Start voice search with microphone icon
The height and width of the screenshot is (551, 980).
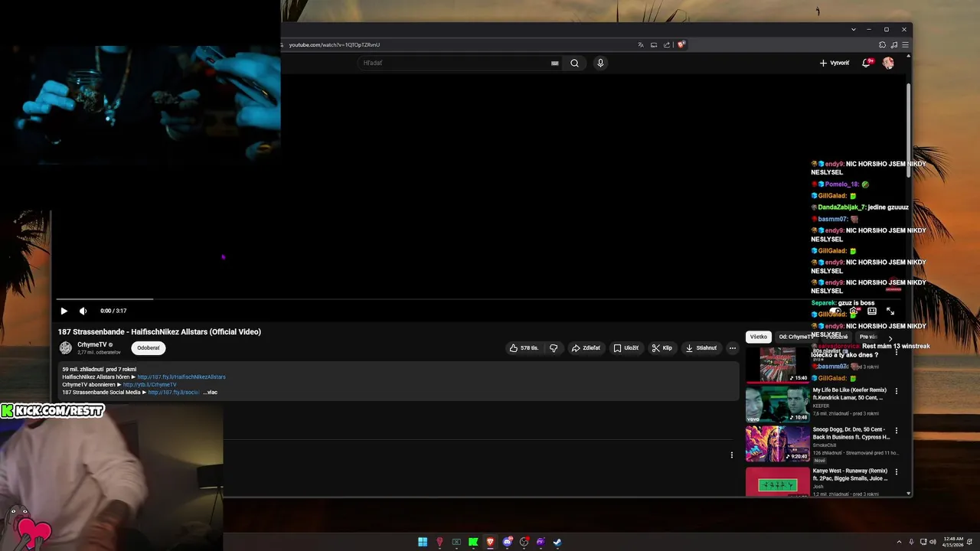point(600,63)
